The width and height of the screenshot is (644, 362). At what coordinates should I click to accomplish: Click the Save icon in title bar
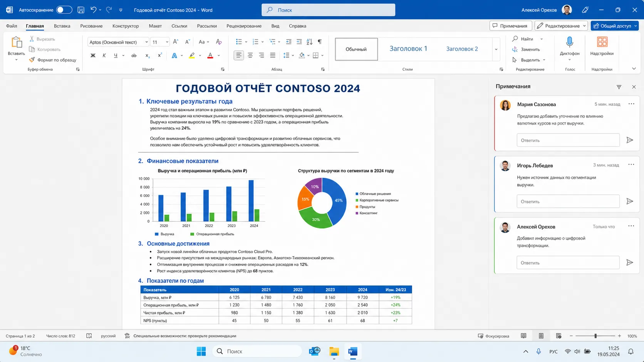click(x=81, y=10)
